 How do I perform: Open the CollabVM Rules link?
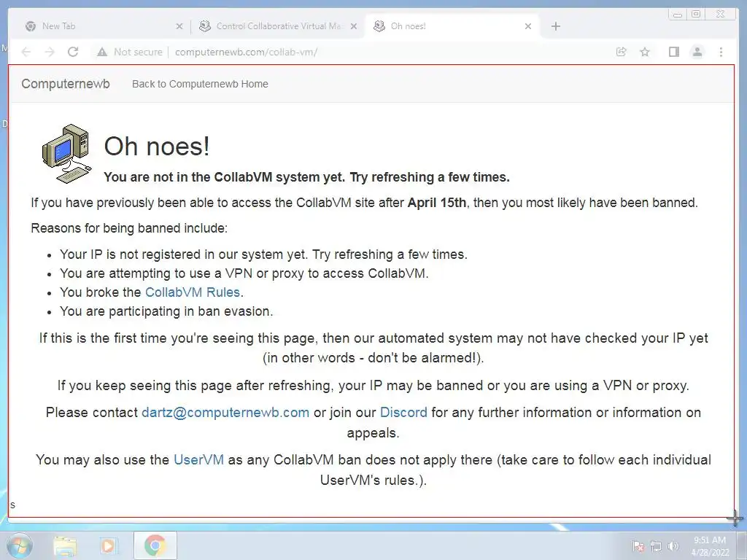(x=193, y=292)
